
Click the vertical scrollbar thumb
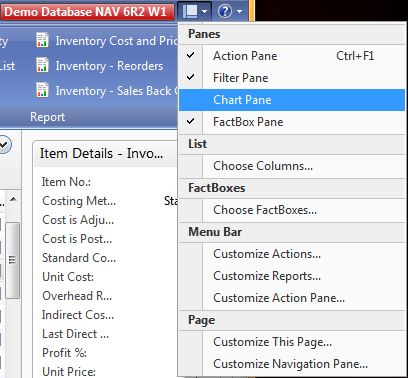[x=13, y=260]
